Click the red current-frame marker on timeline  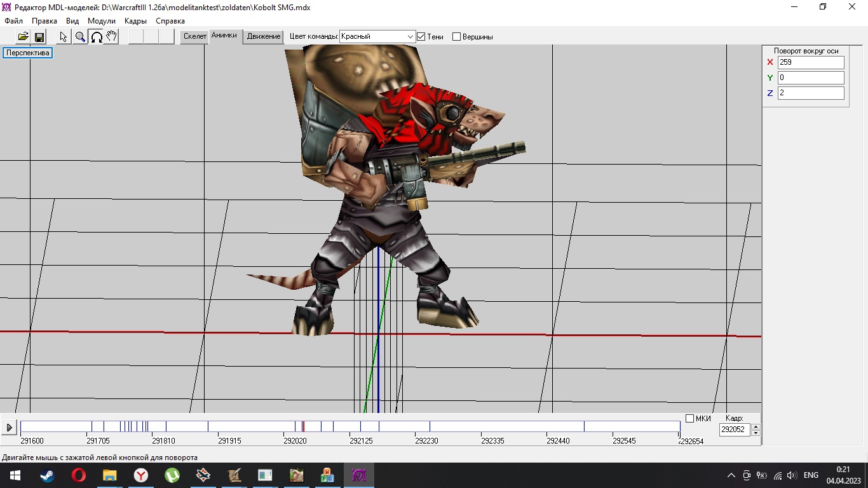click(303, 427)
